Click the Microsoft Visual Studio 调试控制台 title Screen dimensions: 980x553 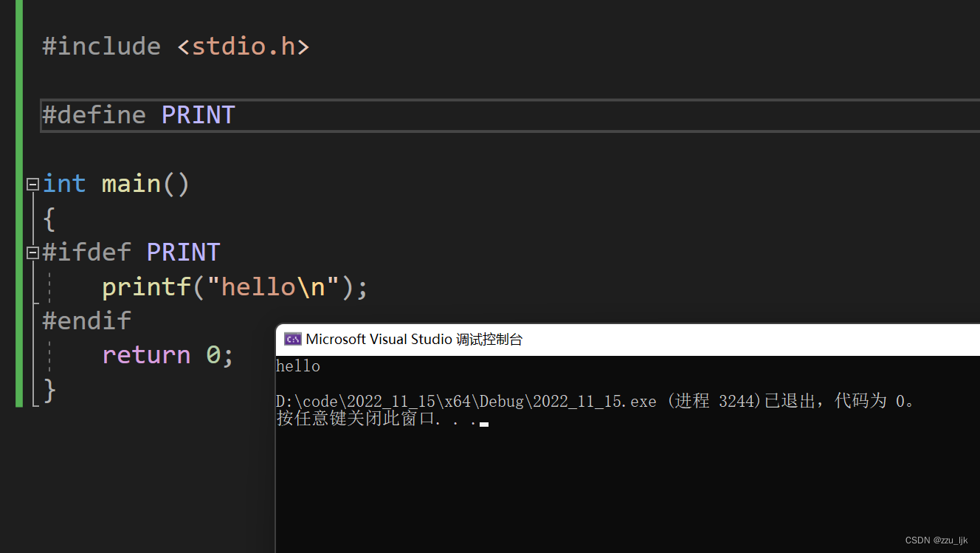pyautogui.click(x=414, y=340)
